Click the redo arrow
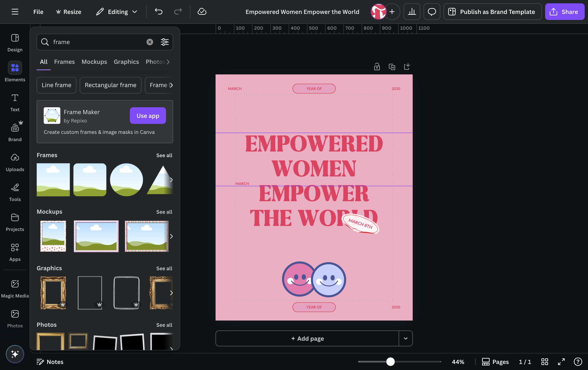The height and width of the screenshot is (370, 588). click(x=178, y=12)
